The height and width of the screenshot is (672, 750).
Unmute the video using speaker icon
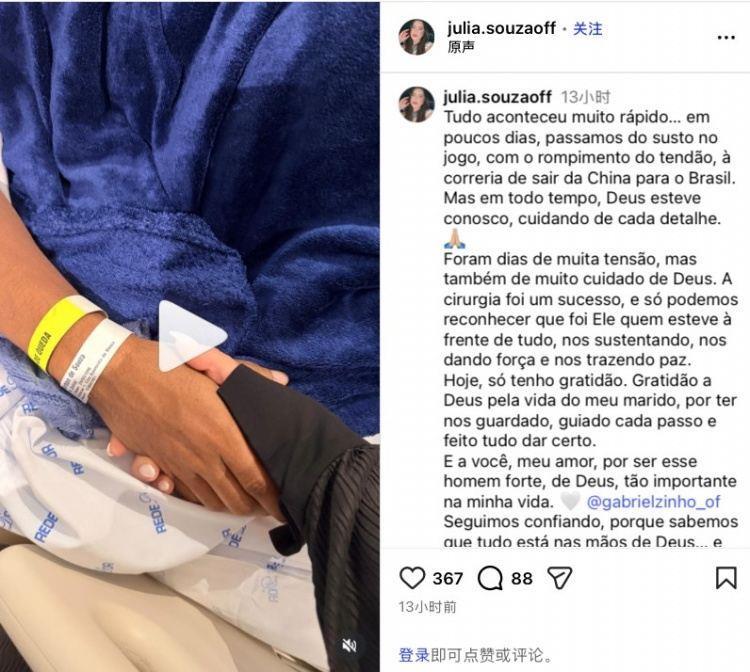click(x=349, y=646)
